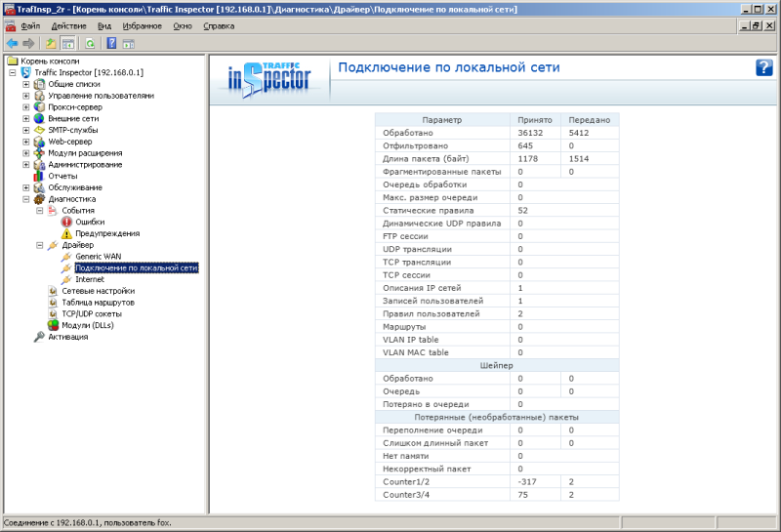Open the Справка menu

tap(219, 26)
